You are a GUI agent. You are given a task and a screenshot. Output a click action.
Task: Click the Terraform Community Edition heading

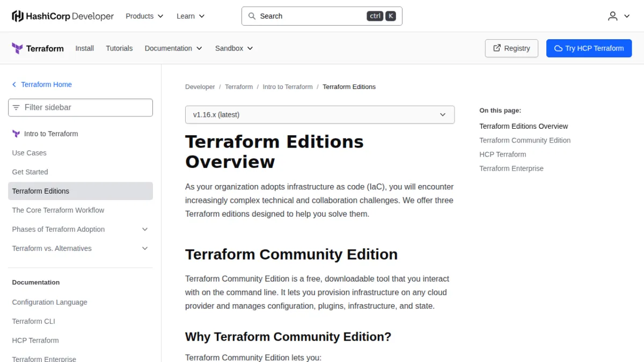pyautogui.click(x=291, y=254)
